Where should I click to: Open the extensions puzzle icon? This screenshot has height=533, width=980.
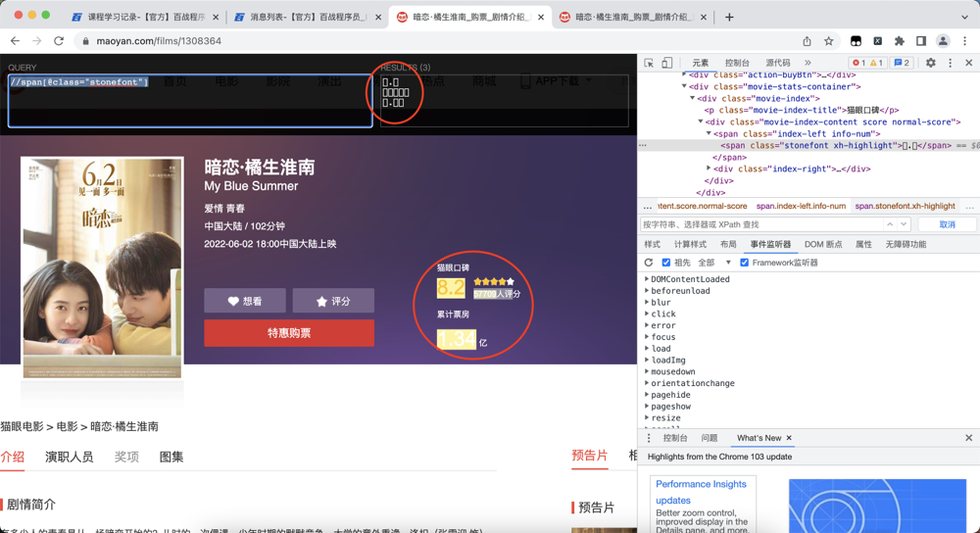click(x=900, y=41)
